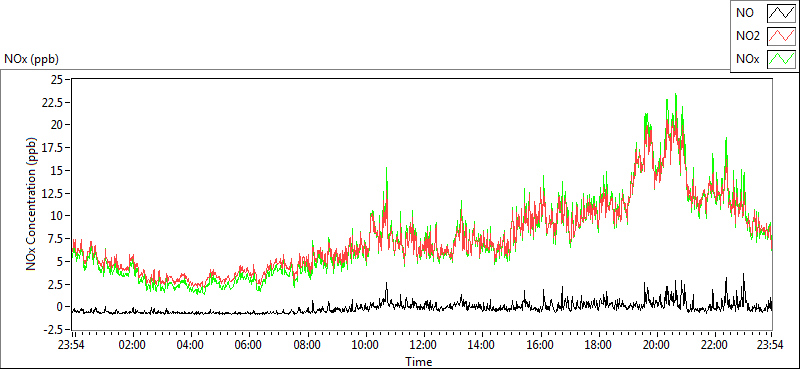Click the 02:00 time tick label

point(133,346)
